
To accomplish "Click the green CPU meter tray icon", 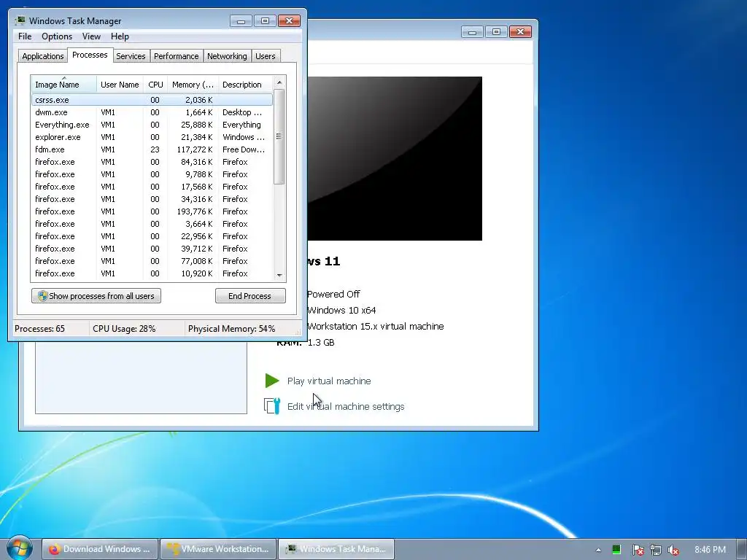I will point(616,550).
